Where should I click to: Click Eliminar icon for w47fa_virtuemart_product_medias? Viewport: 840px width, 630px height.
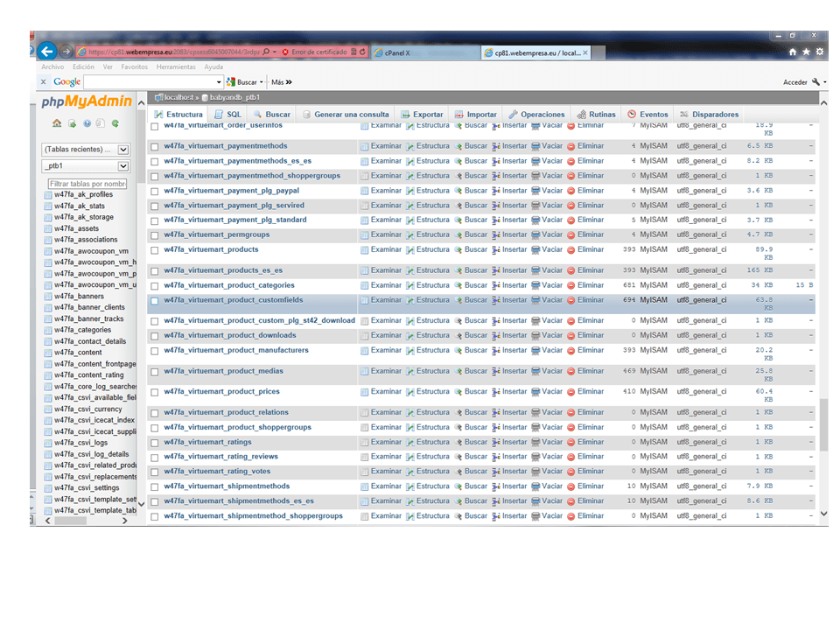(x=571, y=371)
